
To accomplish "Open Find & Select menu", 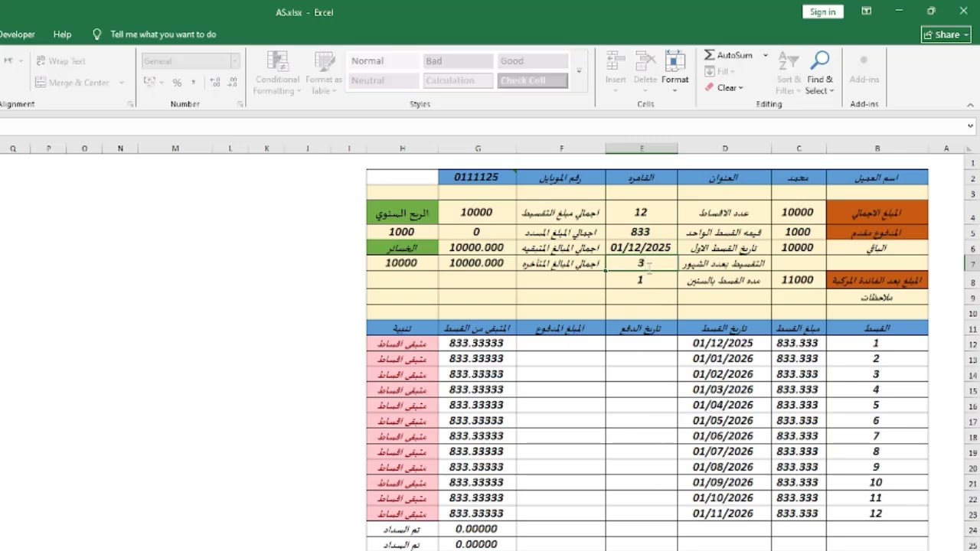I will tap(819, 73).
